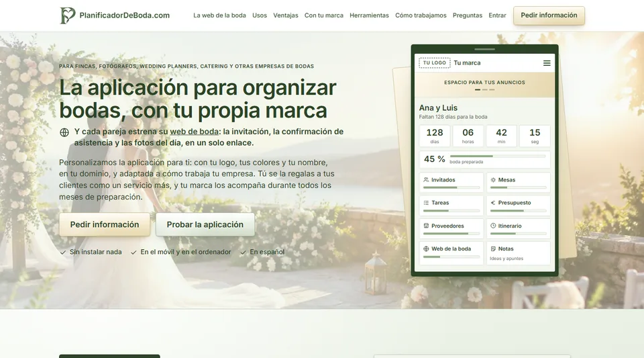Go to the Usos section

260,15
